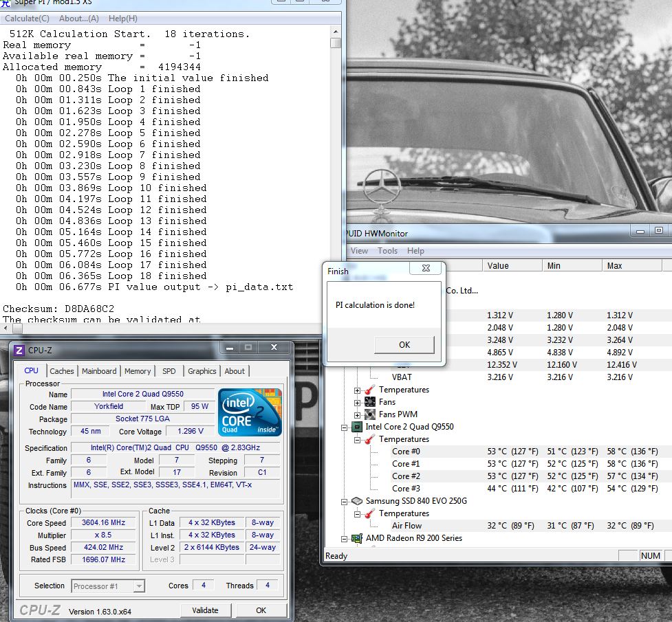Open the View menu in HWMonitor
Image resolution: width=672 pixels, height=622 pixels.
359,251
